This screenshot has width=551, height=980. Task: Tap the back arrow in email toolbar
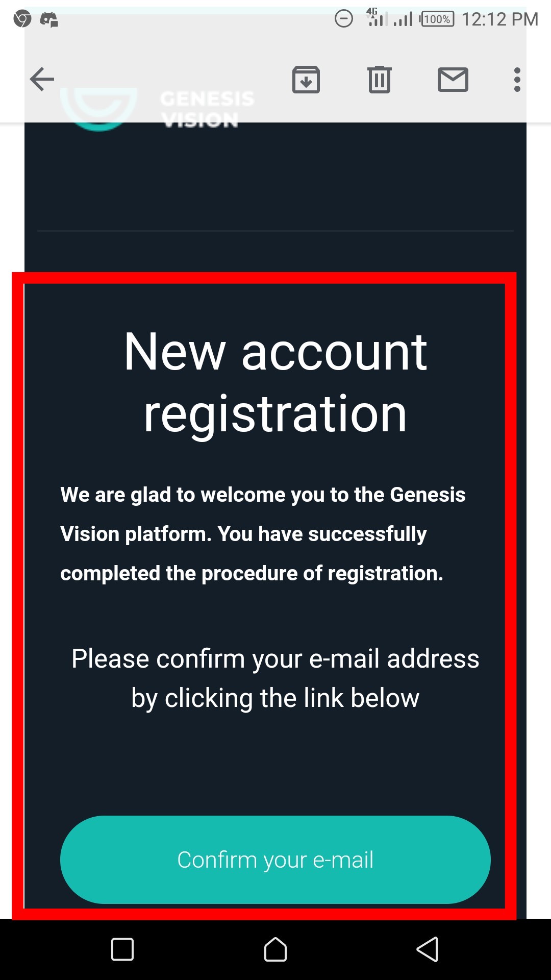42,79
